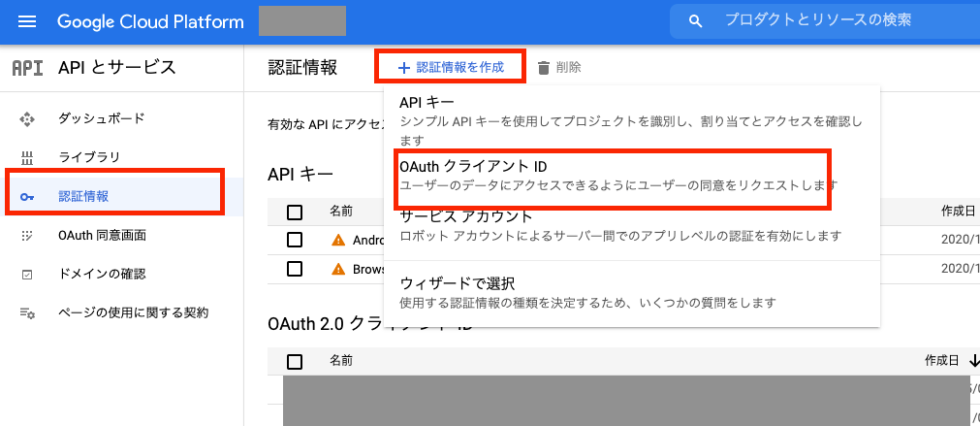Click the 認証情報を作成 button
The height and width of the screenshot is (426, 980).
451,68
